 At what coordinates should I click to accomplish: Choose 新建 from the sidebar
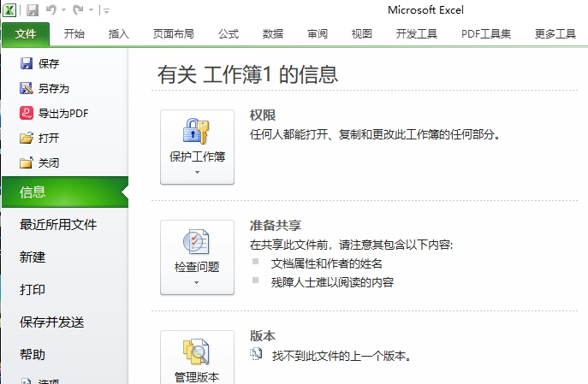point(33,257)
